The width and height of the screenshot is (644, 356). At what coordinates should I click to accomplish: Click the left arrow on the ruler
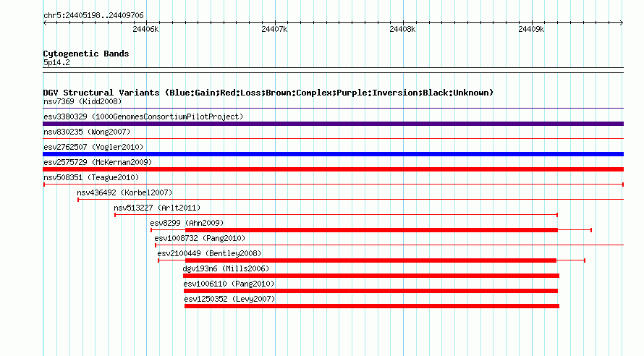pyautogui.click(x=45, y=23)
